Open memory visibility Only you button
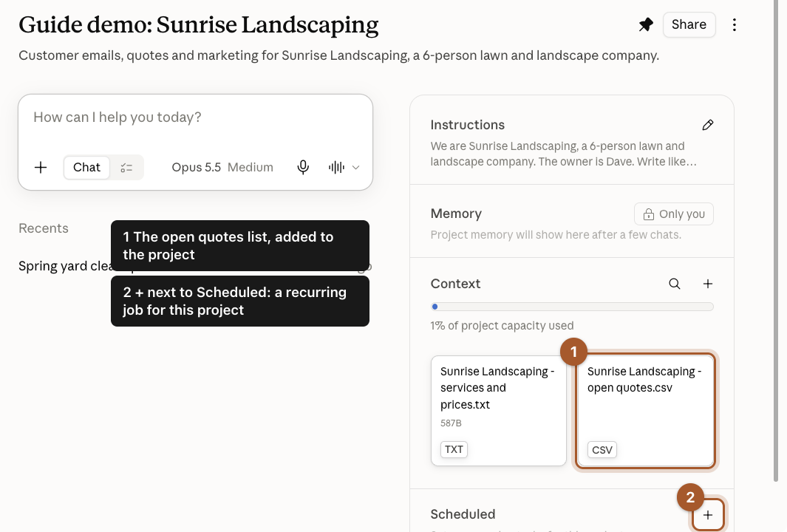787x532 pixels. (x=674, y=214)
